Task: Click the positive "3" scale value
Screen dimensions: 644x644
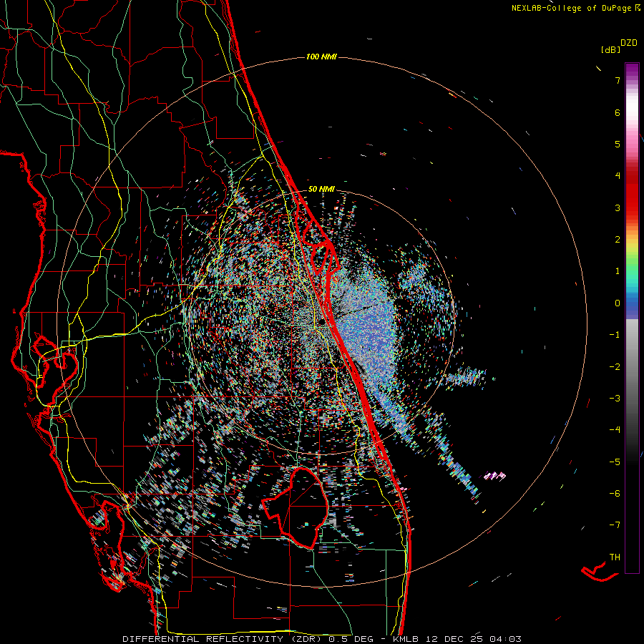Action: click(x=618, y=208)
